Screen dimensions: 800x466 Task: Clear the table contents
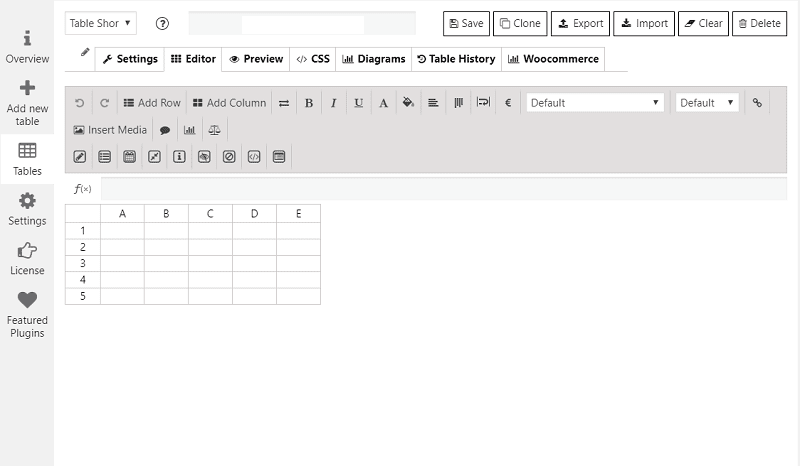pyautogui.click(x=704, y=23)
